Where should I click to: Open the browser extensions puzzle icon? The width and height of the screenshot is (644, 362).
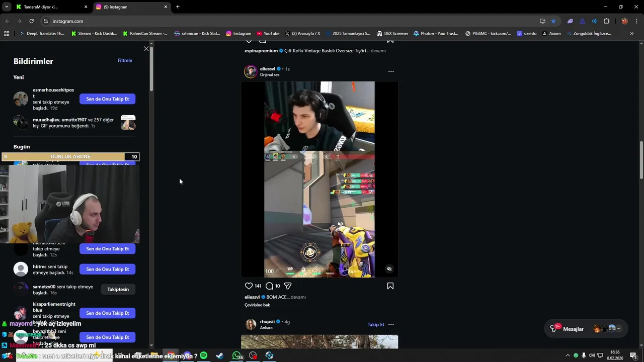click(606, 21)
